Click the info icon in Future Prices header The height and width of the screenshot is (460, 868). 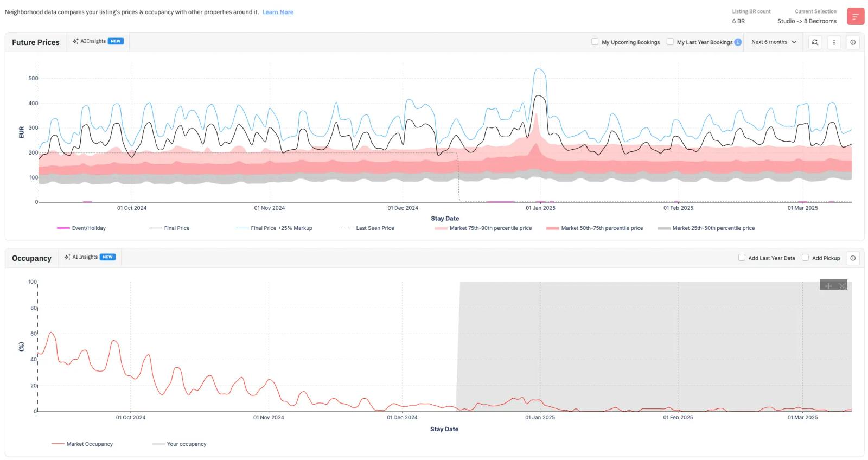853,42
